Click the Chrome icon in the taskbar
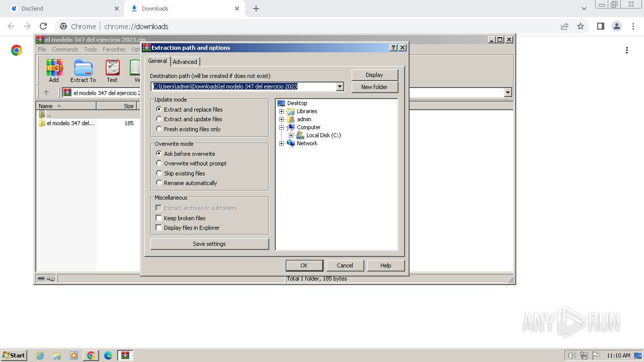Image resolution: width=644 pixels, height=362 pixels. [91, 355]
